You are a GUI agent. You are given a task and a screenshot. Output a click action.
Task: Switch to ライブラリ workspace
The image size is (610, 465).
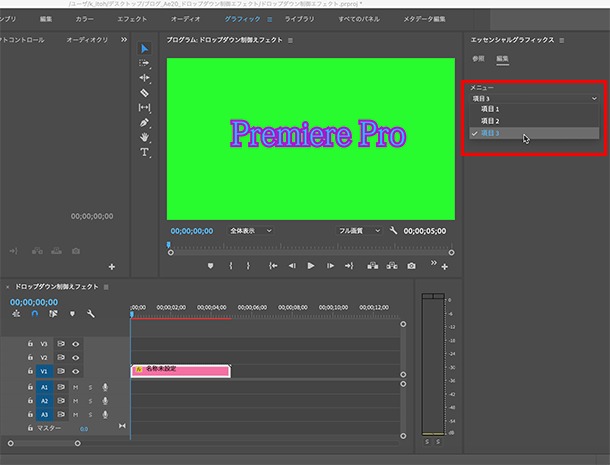click(x=299, y=19)
